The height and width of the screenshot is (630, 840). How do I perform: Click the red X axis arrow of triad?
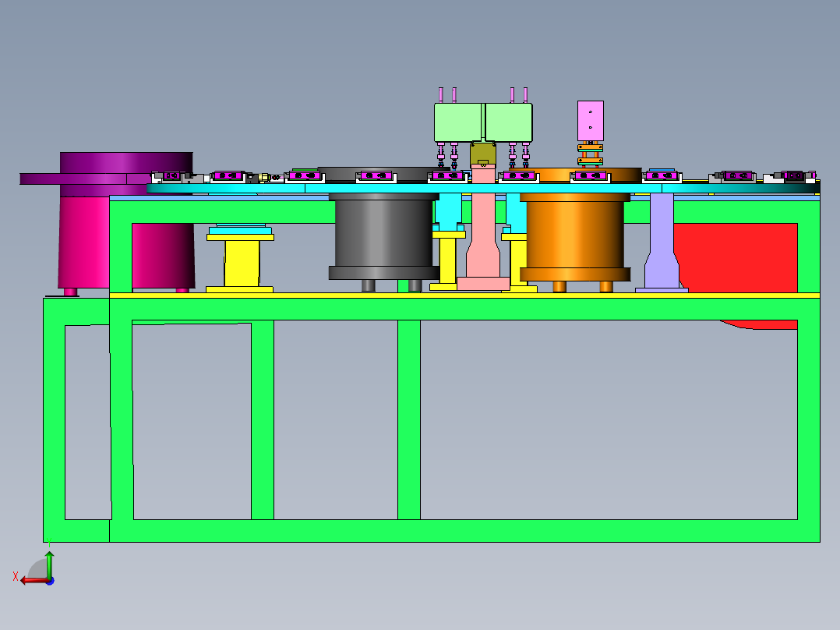pyautogui.click(x=34, y=581)
